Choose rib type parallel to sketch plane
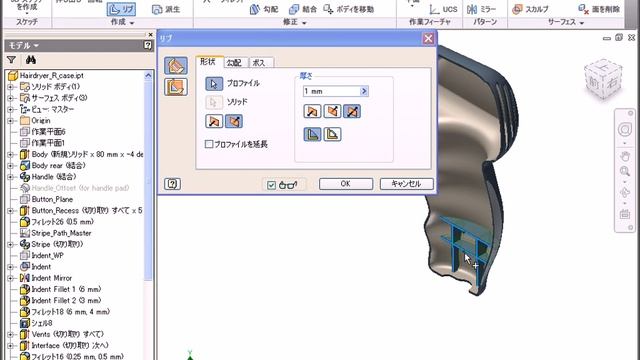 pyautogui.click(x=176, y=87)
